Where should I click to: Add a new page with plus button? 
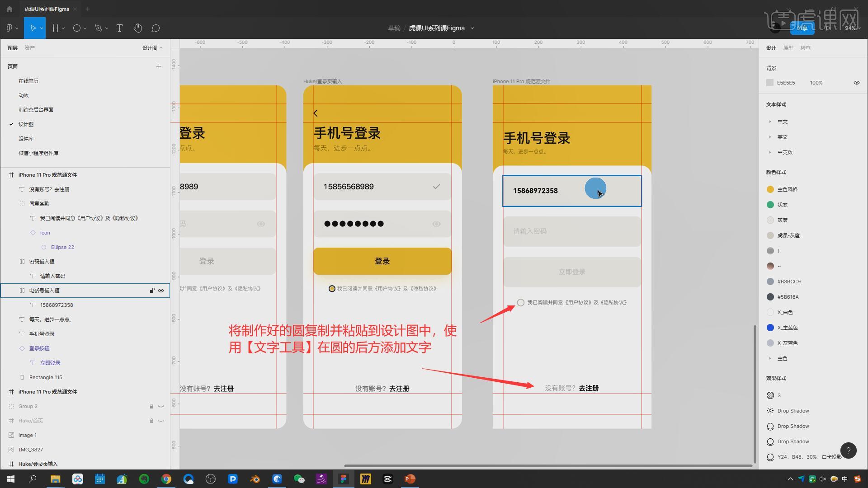[159, 66]
